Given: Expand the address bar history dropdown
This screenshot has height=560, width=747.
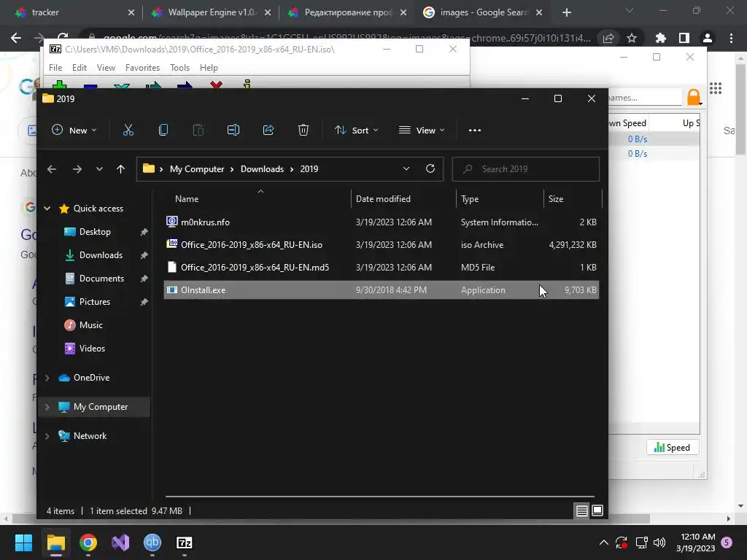Looking at the screenshot, I should point(406,168).
